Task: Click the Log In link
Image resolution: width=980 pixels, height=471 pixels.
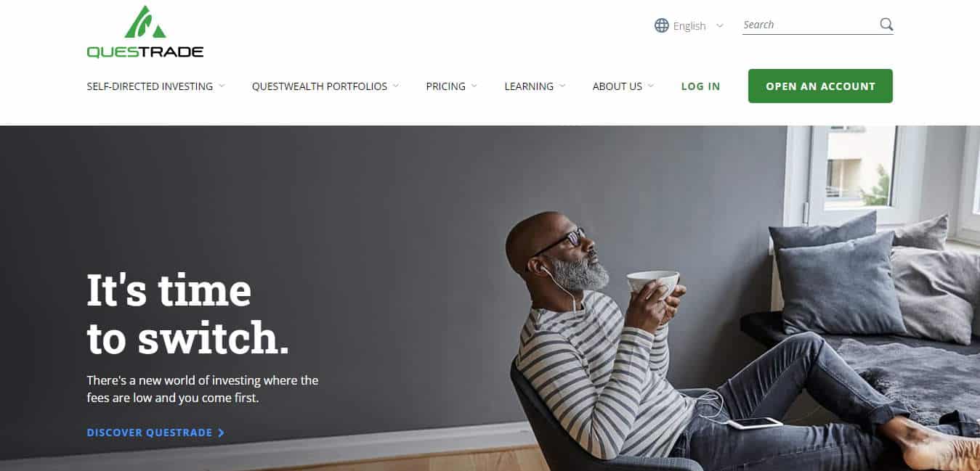Action: coord(700,86)
